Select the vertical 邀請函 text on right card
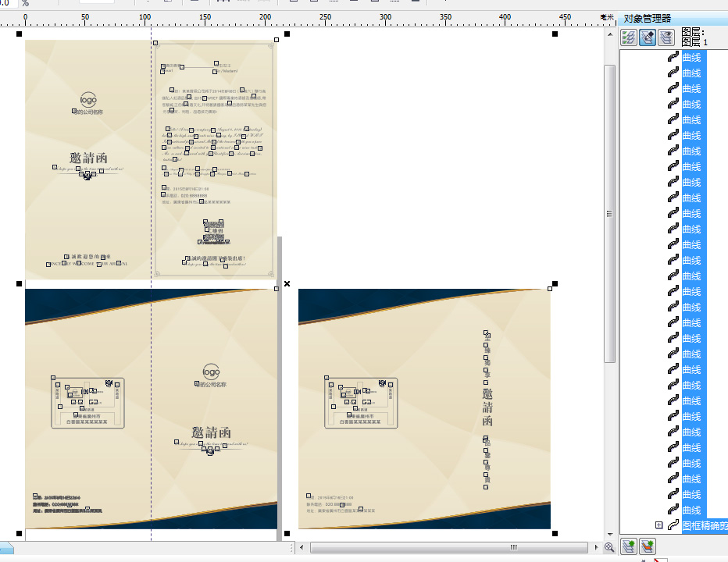728x562 pixels. (487, 407)
